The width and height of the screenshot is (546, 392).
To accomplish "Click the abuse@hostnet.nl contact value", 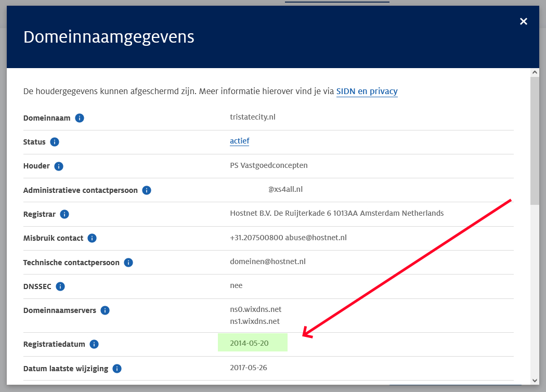I will click(316, 238).
